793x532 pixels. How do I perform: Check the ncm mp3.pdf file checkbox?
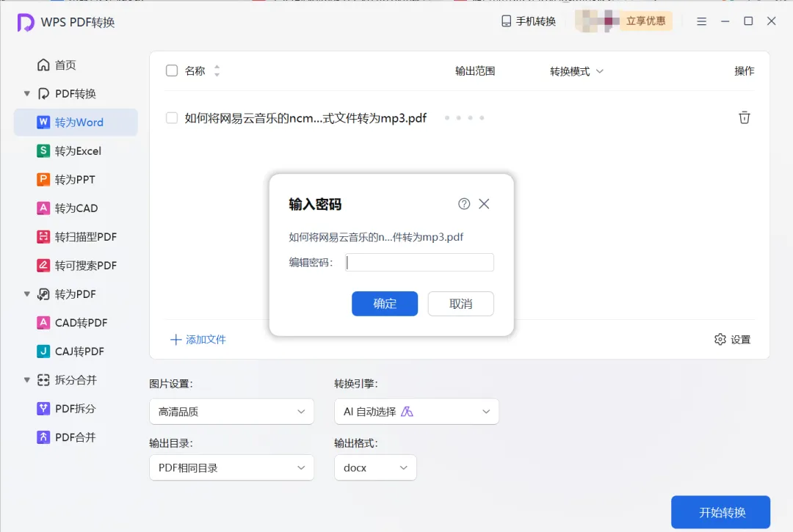point(172,117)
